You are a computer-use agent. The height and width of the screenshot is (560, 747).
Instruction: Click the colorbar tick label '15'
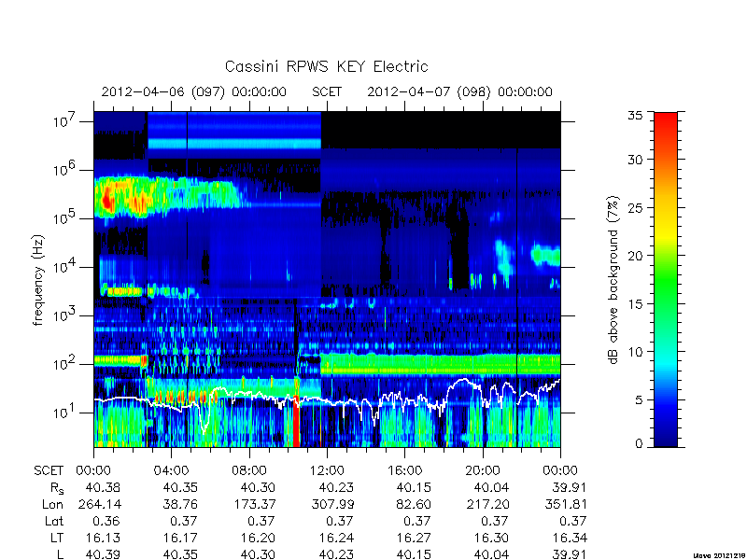point(635,304)
